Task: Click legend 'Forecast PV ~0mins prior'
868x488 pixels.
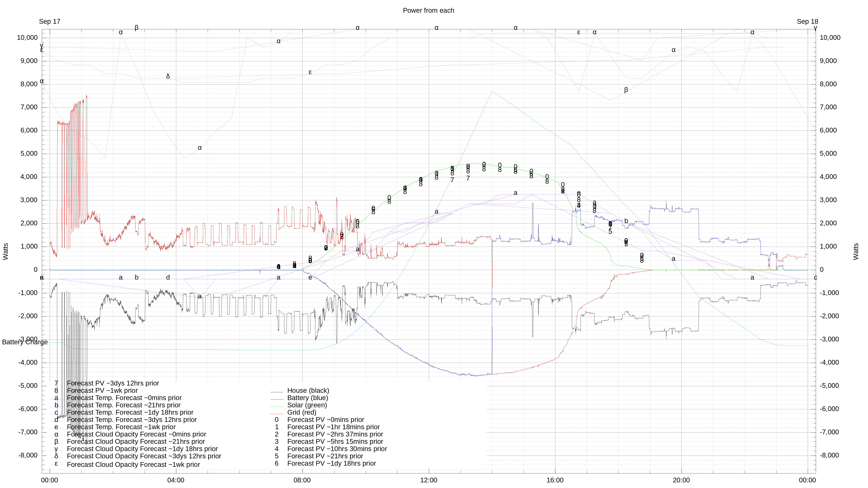Action: coord(325,420)
